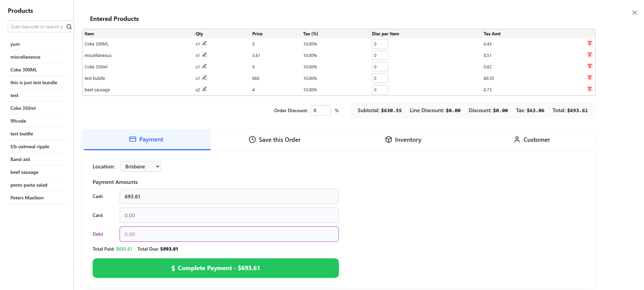
Task: Add f/b oatmeal ripple product
Action: pyautogui.click(x=37, y=147)
